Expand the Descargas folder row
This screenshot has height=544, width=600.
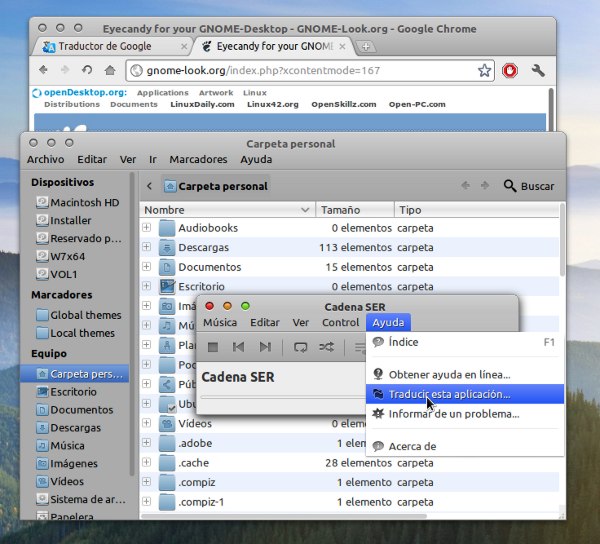coord(146,248)
